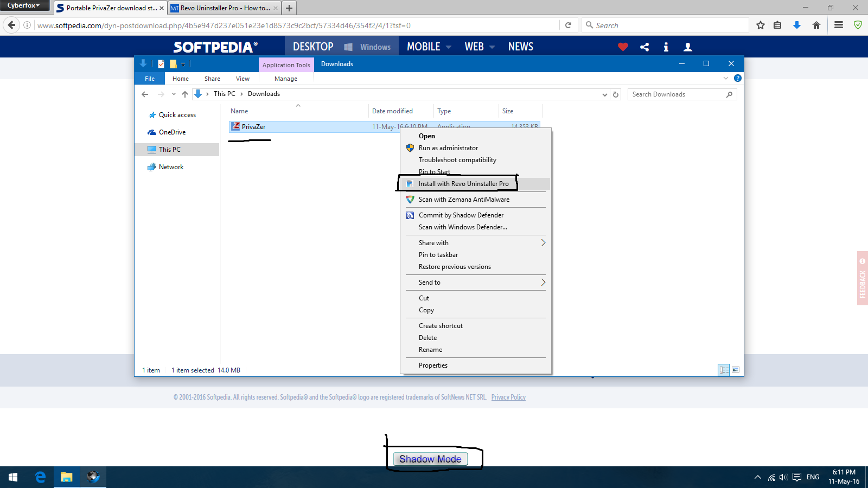Go back in File Explorer

[x=145, y=94]
